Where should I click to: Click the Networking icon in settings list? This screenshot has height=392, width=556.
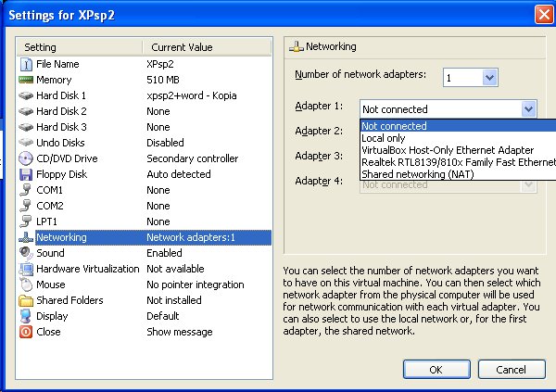(26, 237)
